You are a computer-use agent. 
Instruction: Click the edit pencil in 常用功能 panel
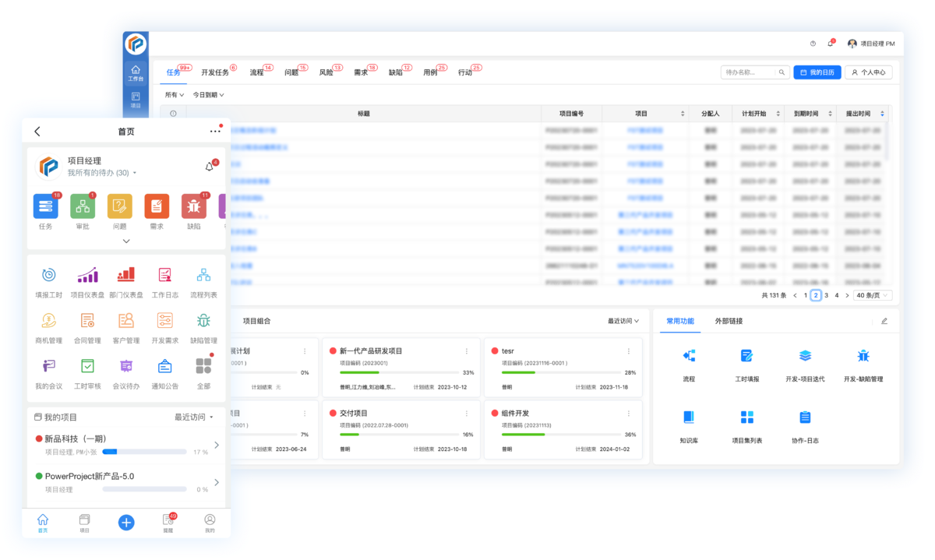click(x=884, y=321)
